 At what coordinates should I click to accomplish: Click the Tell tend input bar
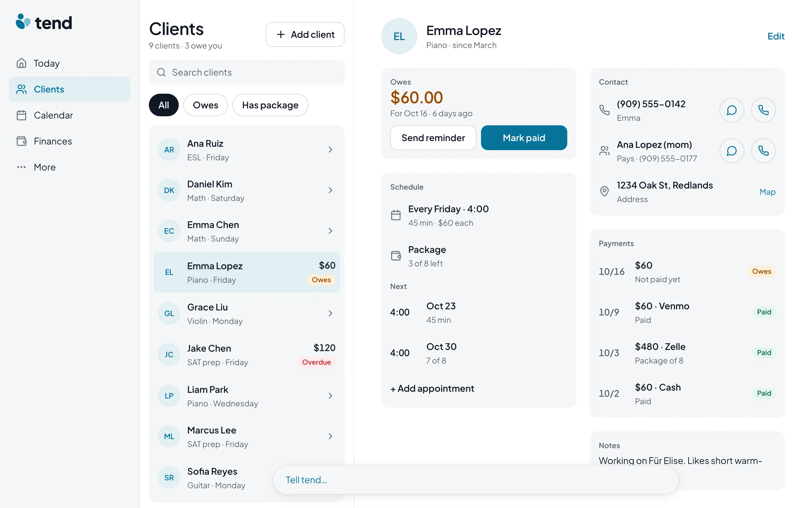click(x=476, y=480)
